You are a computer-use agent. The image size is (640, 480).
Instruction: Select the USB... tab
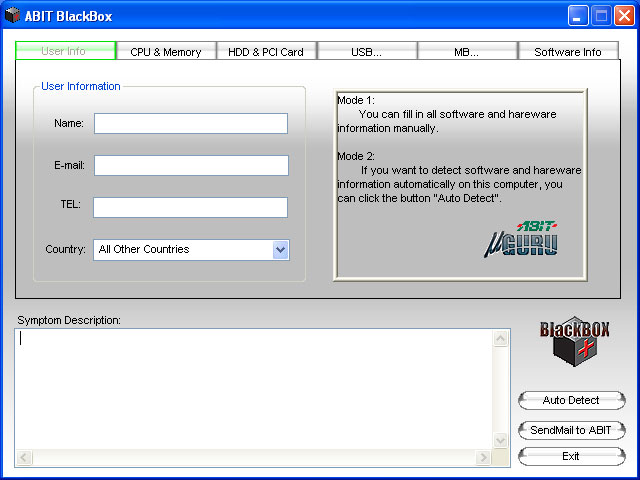(367, 51)
